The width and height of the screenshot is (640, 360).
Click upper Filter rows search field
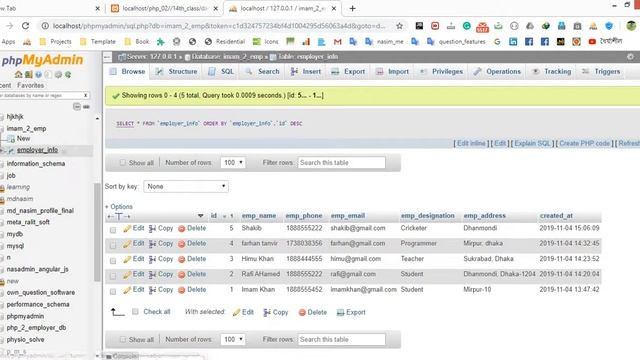342,162
